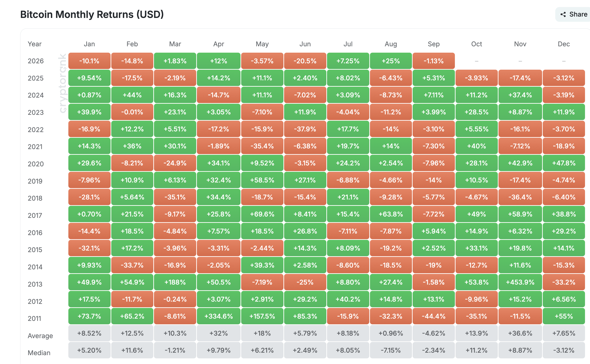This screenshot has width=590, height=364.
Task: Click the Share button
Action: (573, 15)
